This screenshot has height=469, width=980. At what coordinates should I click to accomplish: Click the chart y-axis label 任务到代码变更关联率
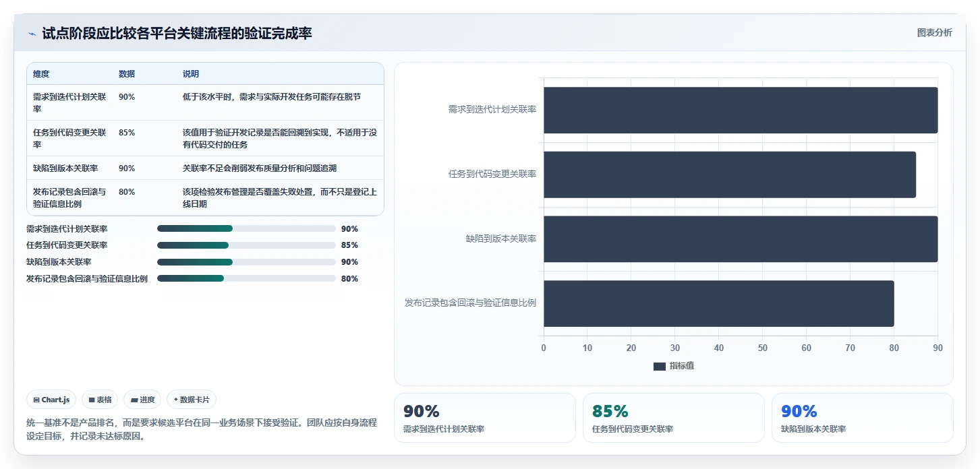pyautogui.click(x=492, y=175)
